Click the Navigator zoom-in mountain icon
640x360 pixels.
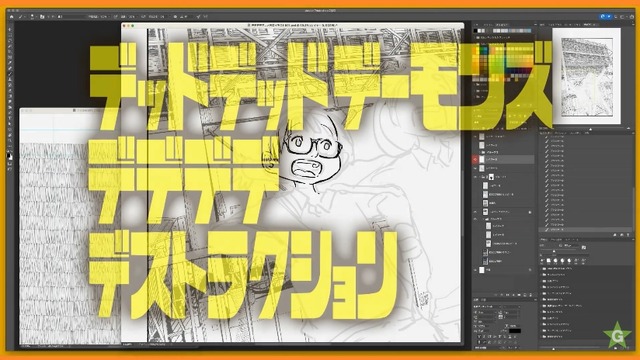pos(629,129)
